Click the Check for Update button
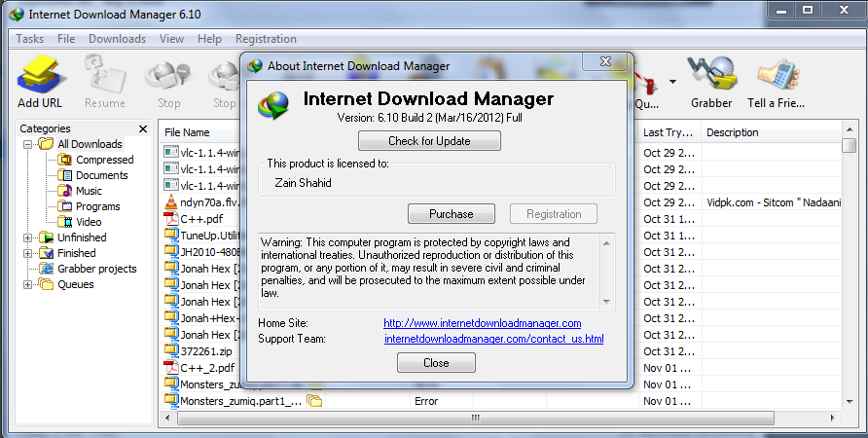Image resolution: width=868 pixels, height=438 pixels. (x=429, y=141)
